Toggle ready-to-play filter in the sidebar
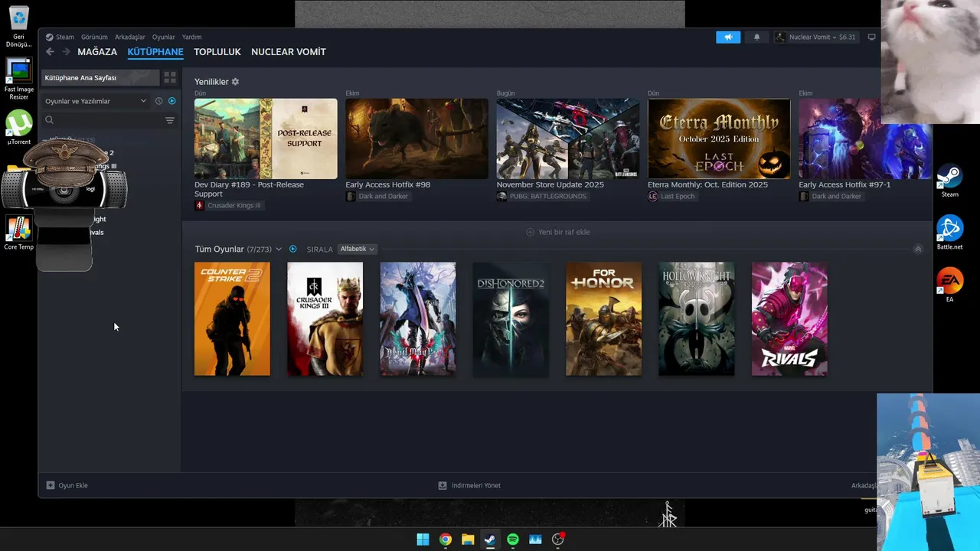 [171, 101]
